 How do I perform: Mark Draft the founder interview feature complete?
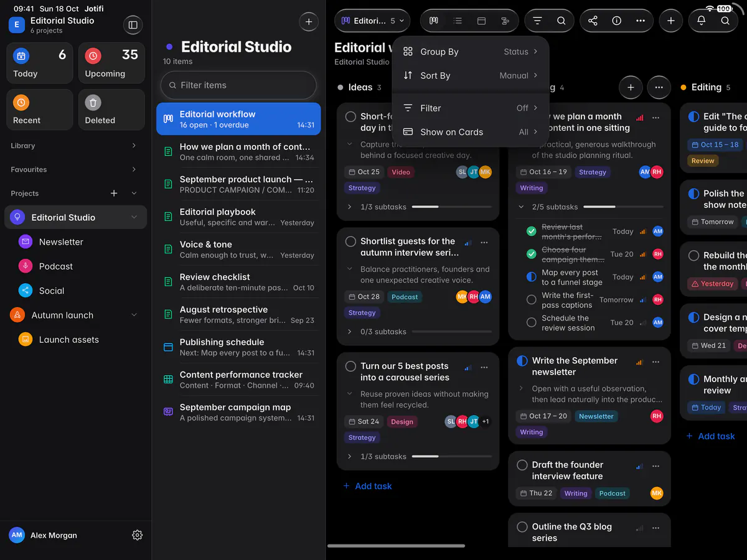pos(522,465)
